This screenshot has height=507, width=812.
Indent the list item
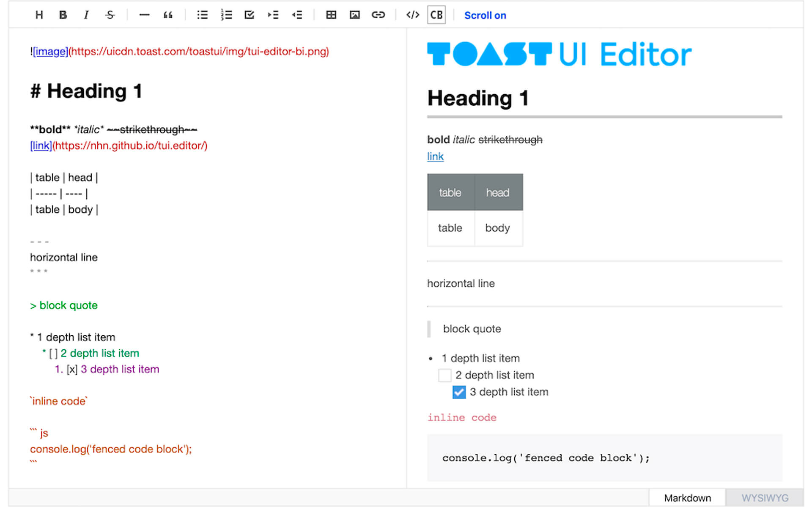click(273, 15)
